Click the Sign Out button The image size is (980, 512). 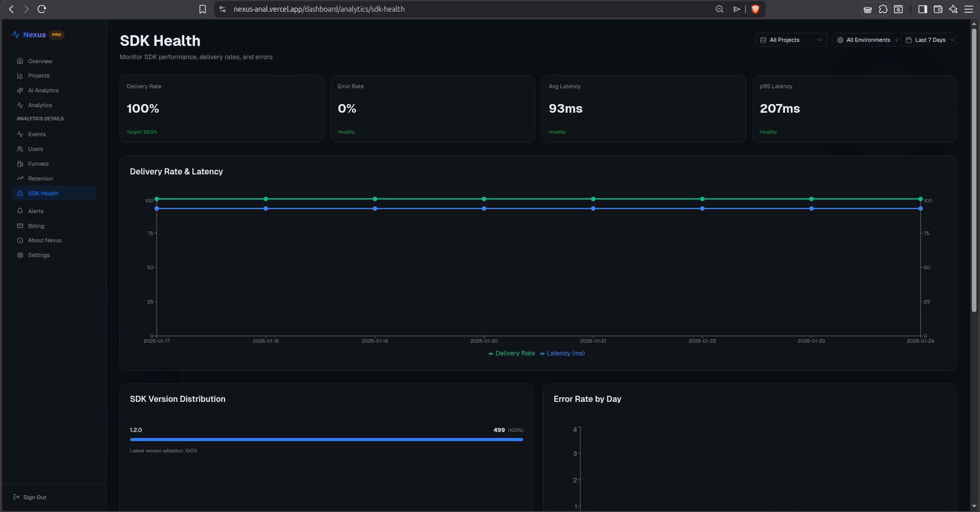click(x=30, y=497)
